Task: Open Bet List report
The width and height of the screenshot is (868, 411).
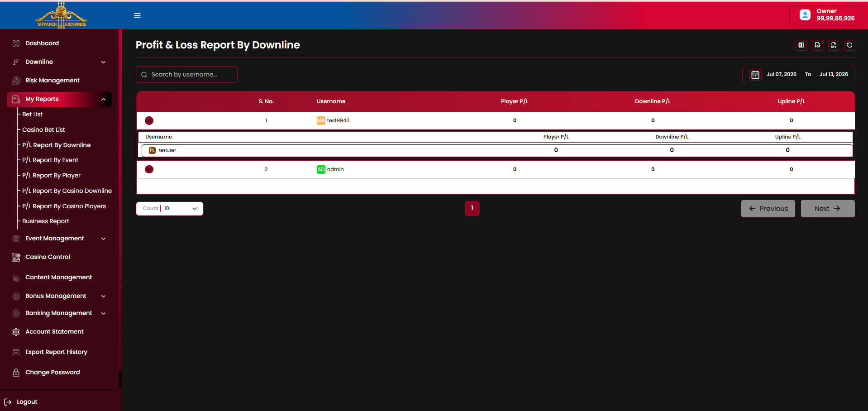Action: [x=32, y=115]
